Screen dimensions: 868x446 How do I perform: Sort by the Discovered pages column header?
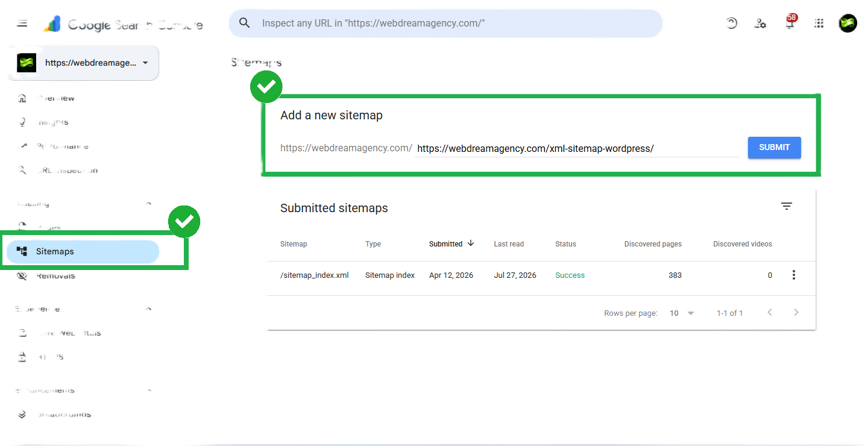tap(653, 244)
